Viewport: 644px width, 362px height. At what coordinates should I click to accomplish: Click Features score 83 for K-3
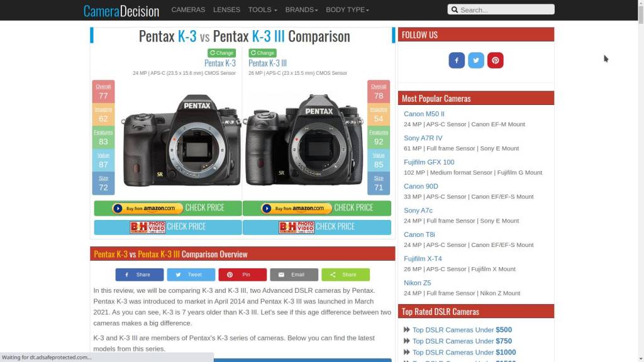103,138
